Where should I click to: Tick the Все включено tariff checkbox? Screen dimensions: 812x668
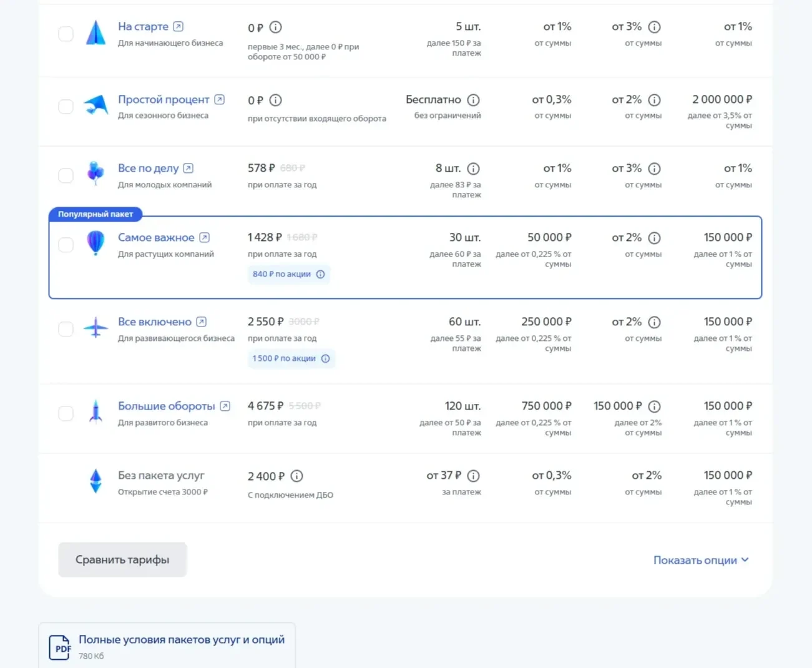(x=66, y=329)
